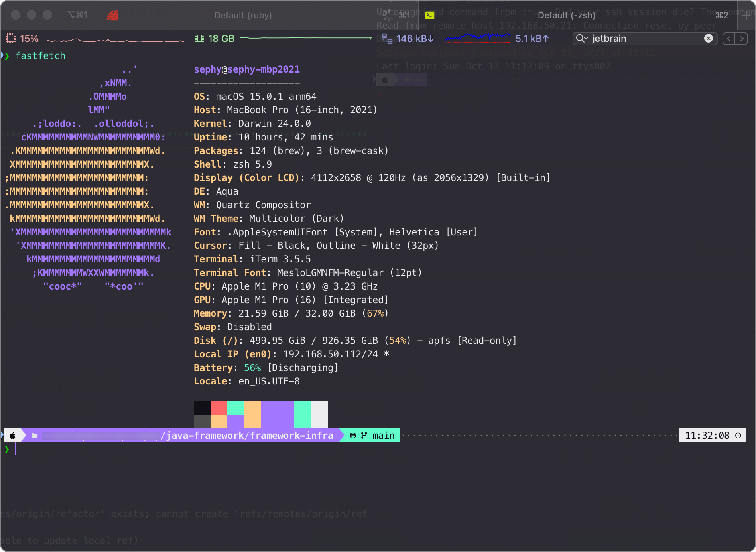Click the network upload throughput graph
The height and width of the screenshot is (552, 756).
coord(477,39)
